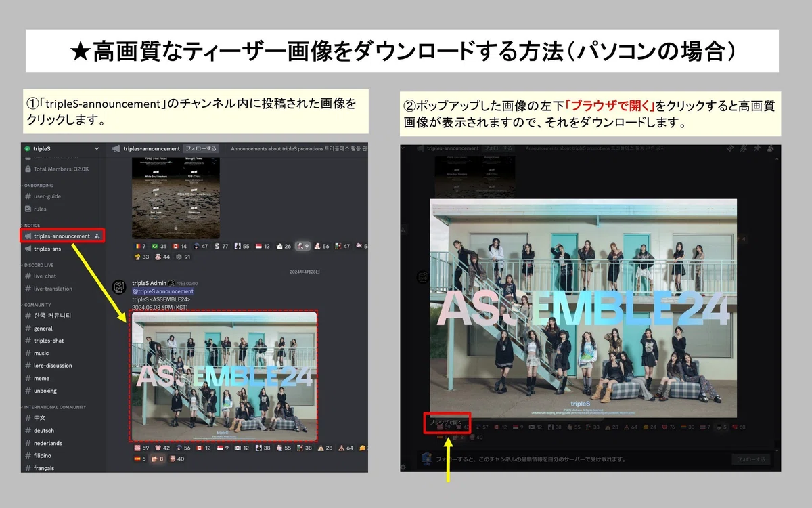The height and width of the screenshot is (508, 812).
Task: Collapse the COMMUNITY channel category
Action: [37, 305]
